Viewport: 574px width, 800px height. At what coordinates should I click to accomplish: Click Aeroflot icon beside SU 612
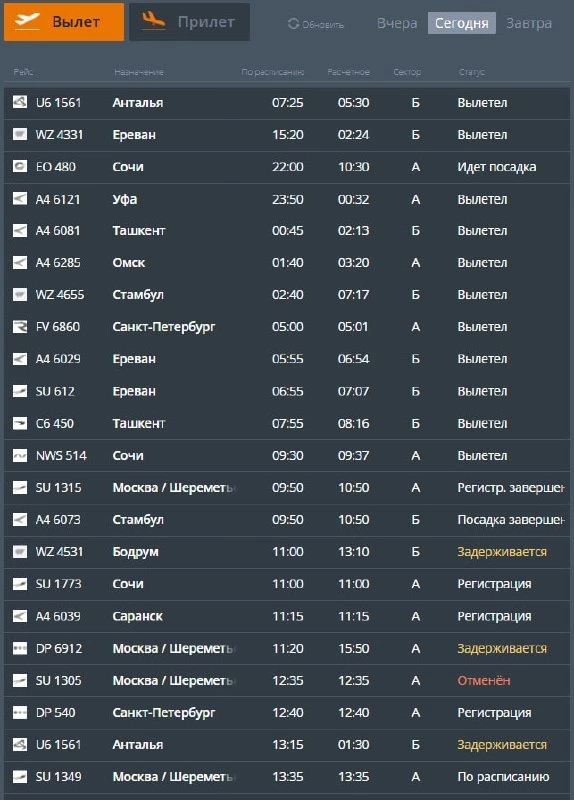pyautogui.click(x=20, y=391)
